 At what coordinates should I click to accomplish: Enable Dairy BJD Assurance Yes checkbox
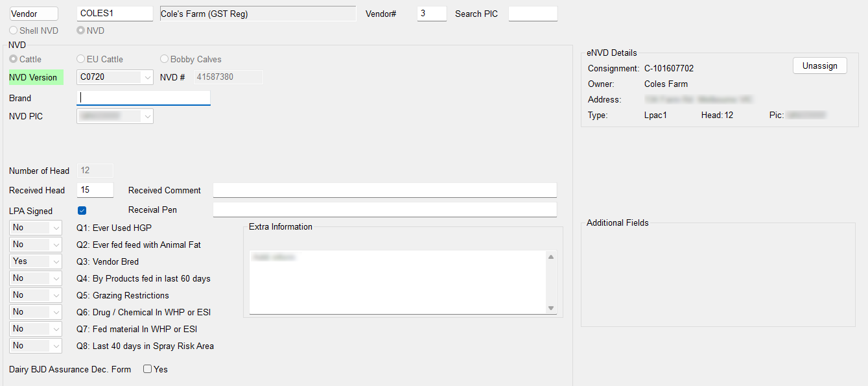coord(148,369)
